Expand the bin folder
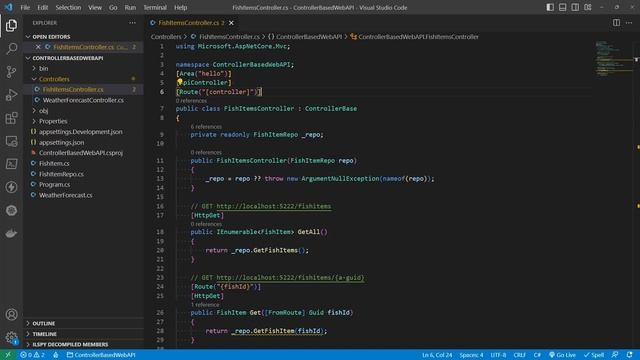The image size is (640, 360). coord(43,69)
